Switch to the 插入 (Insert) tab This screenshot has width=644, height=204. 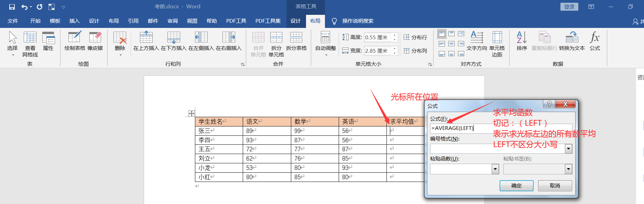75,21
